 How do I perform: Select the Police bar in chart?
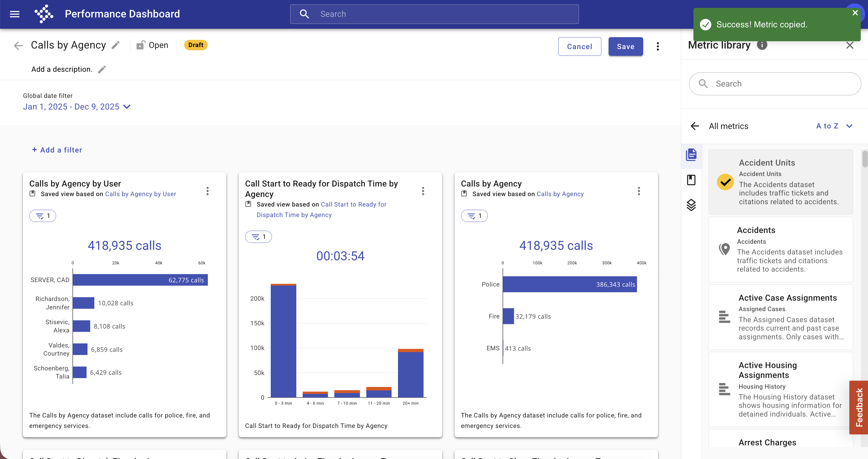(x=569, y=284)
